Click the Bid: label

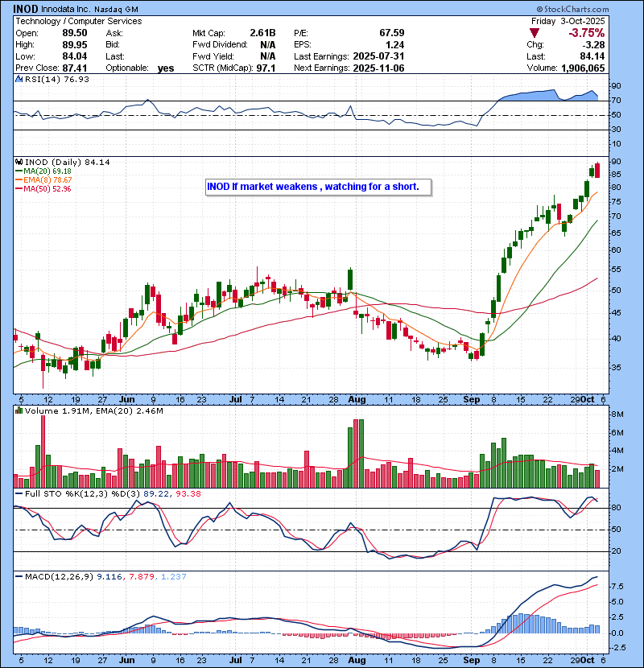(x=113, y=45)
